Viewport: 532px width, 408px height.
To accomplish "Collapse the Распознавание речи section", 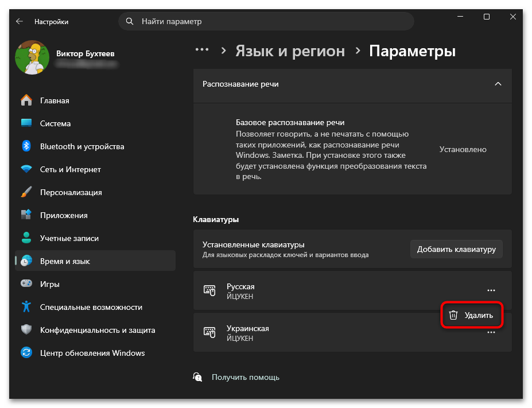I will click(x=498, y=84).
